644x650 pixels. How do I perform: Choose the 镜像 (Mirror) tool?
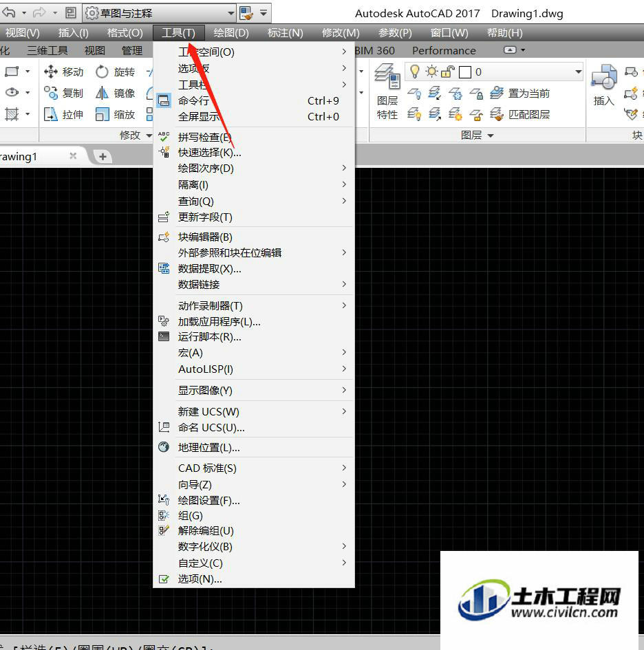116,93
